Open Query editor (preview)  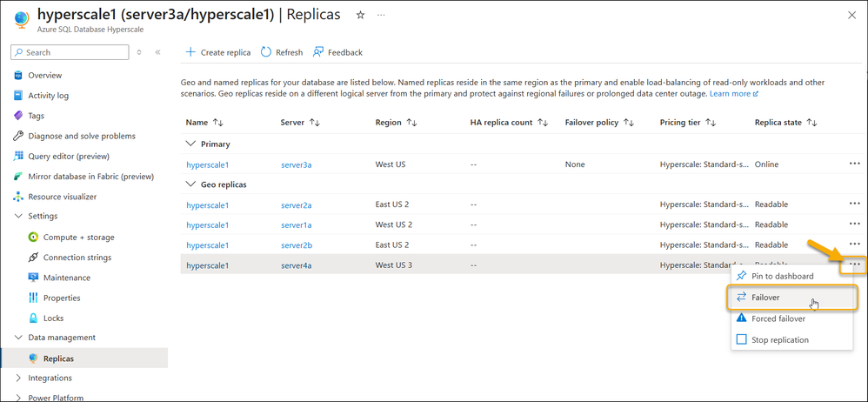coord(69,156)
